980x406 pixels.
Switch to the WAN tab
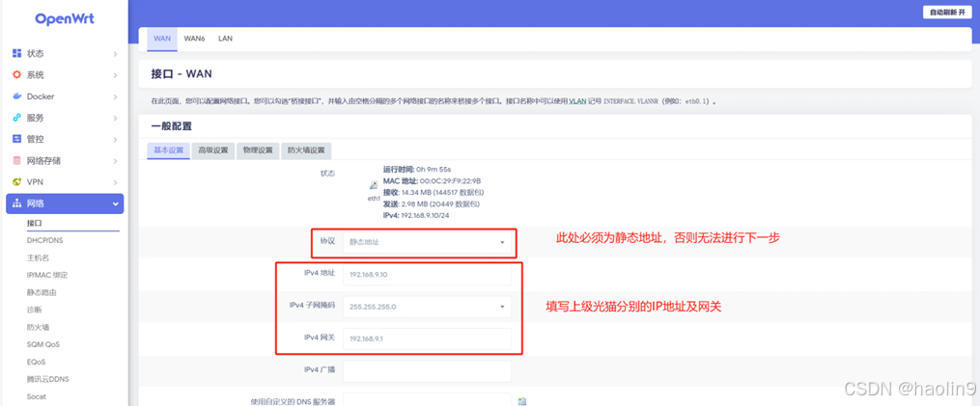162,39
